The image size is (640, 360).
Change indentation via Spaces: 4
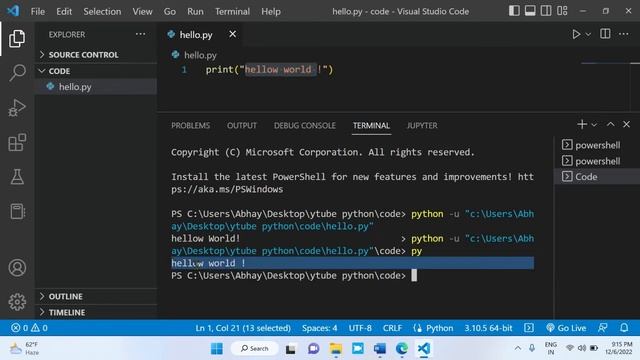(320, 328)
